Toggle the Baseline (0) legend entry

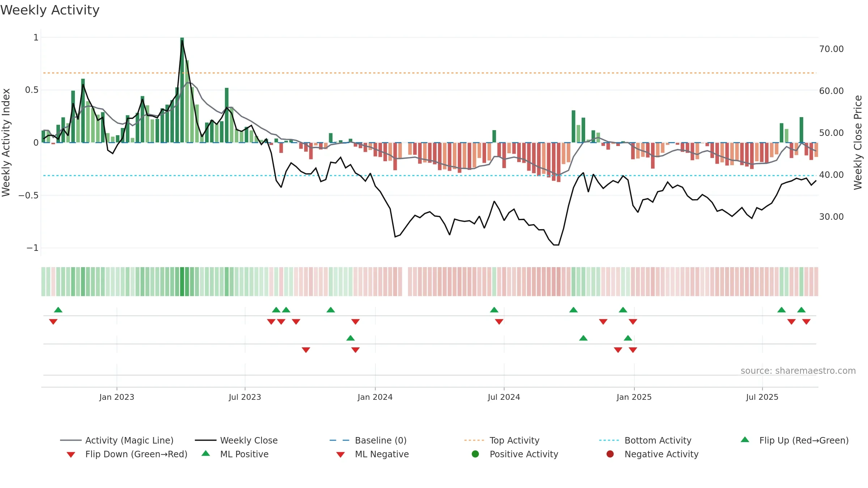pos(368,440)
